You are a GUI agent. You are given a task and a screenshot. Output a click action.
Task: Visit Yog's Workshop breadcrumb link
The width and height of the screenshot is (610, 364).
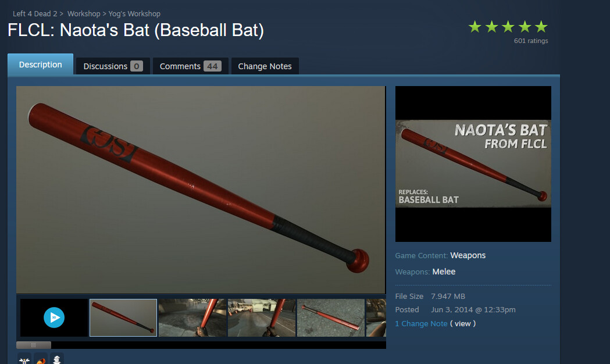134,13
